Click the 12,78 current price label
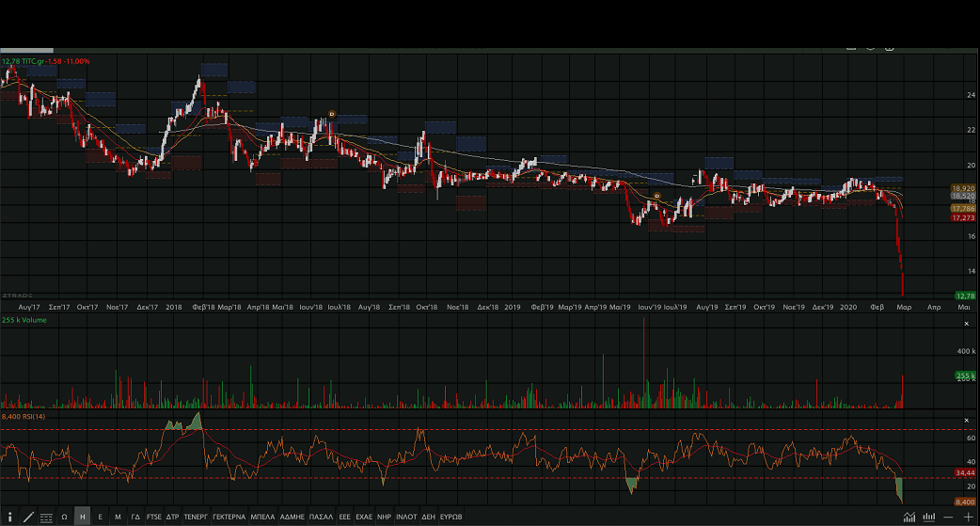This screenshot has width=980, height=526. [x=965, y=295]
